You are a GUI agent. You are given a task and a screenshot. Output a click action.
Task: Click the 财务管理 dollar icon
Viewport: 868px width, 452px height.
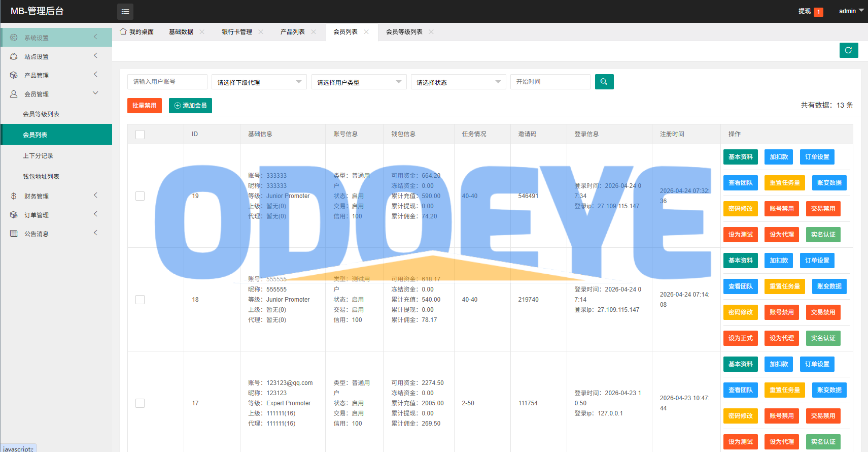click(14, 196)
